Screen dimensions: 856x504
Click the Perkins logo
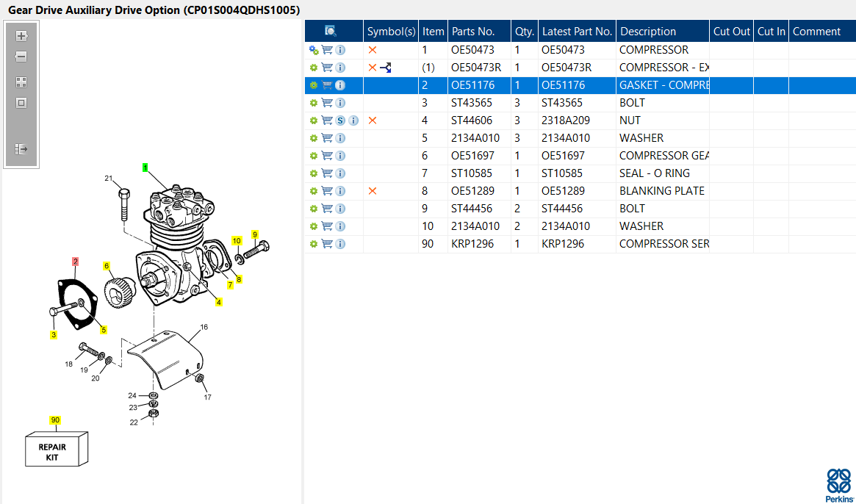(x=838, y=486)
